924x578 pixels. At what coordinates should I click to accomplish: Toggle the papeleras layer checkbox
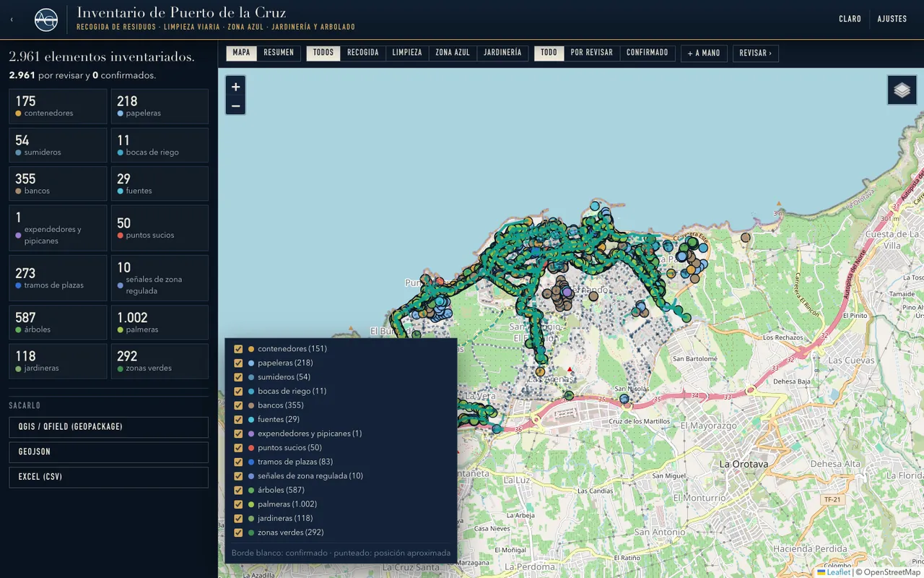pyautogui.click(x=238, y=363)
